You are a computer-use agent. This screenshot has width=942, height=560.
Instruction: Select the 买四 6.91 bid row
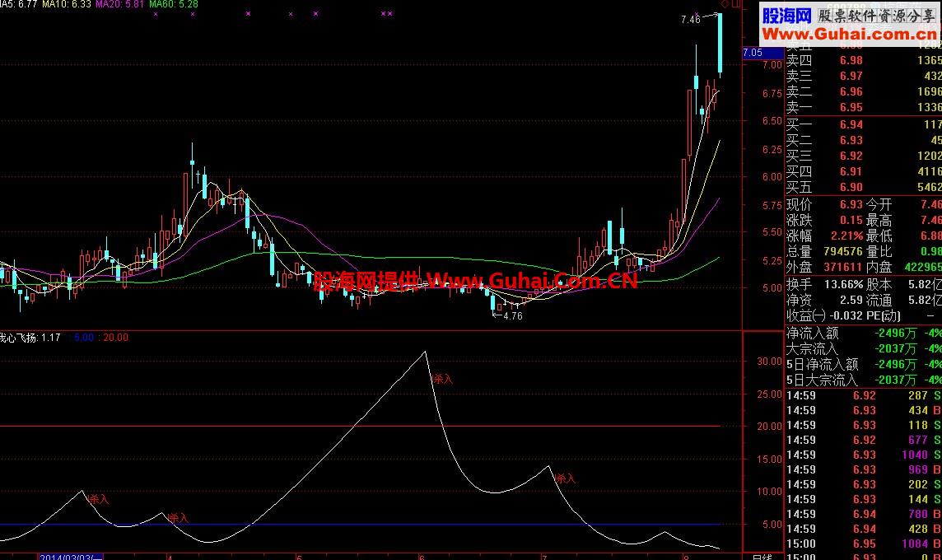[864, 172]
